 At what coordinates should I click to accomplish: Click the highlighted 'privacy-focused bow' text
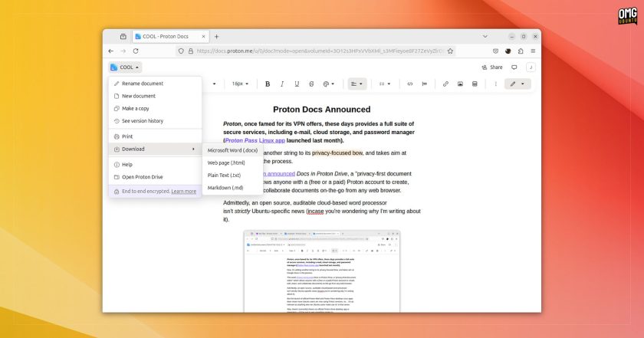[x=337, y=153]
